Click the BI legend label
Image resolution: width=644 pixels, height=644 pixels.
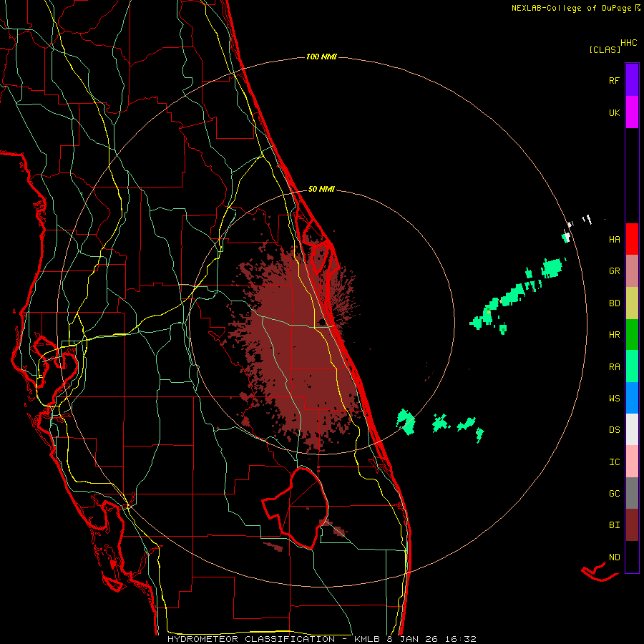(614, 525)
